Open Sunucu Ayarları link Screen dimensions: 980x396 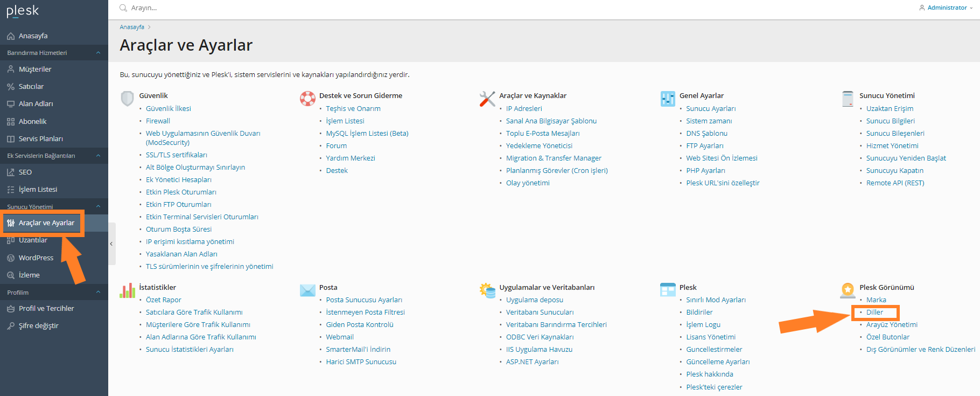pos(711,109)
